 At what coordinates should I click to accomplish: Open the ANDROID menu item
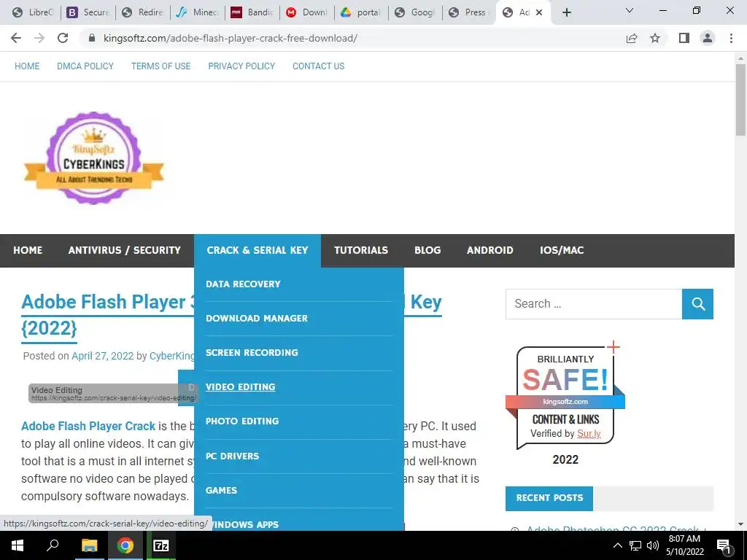pos(489,251)
